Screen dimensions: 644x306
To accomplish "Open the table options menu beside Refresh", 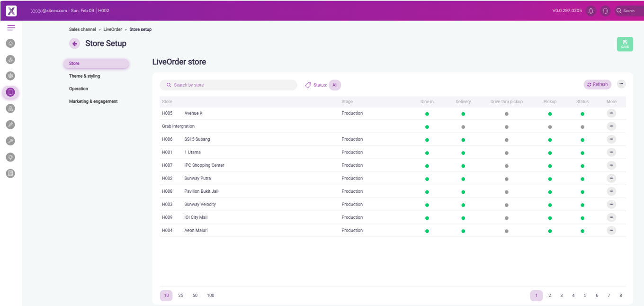I will (x=621, y=84).
